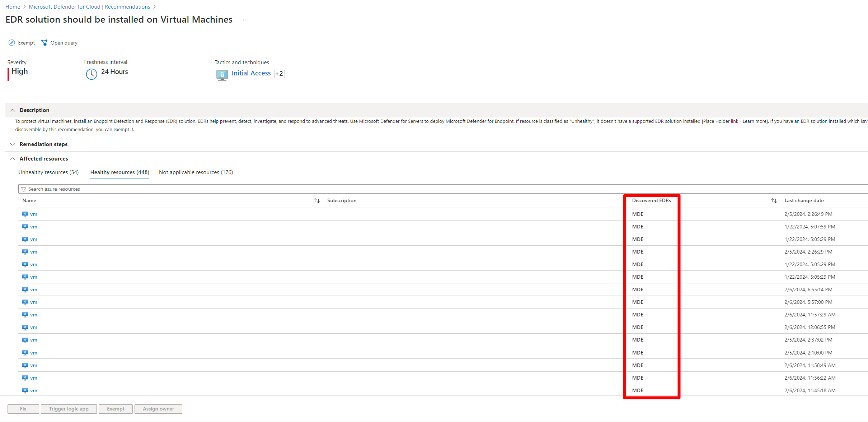Click the Subscription column header

coord(342,201)
